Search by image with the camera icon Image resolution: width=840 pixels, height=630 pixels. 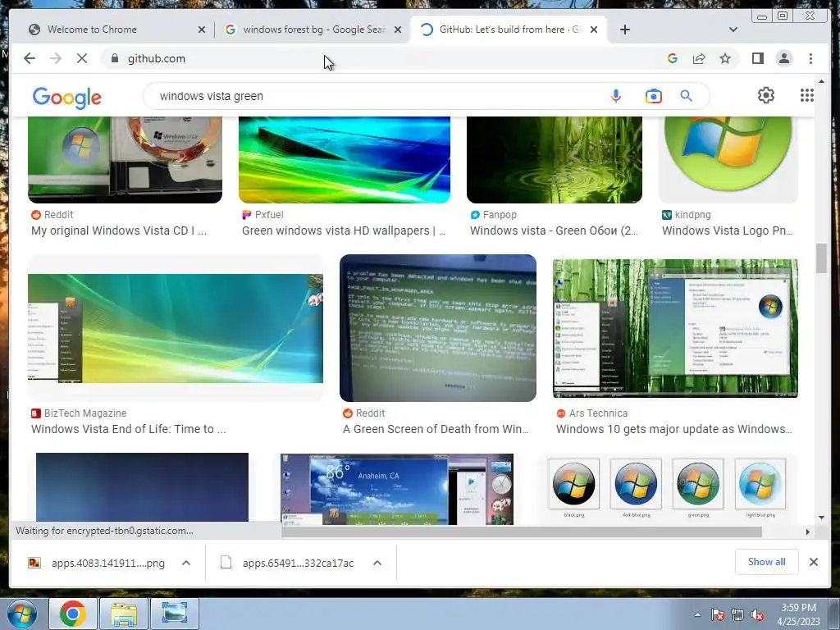click(x=653, y=96)
